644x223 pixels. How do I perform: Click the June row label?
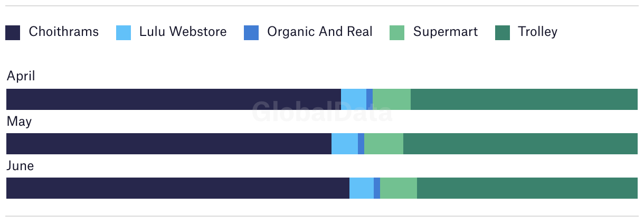pos(20,166)
